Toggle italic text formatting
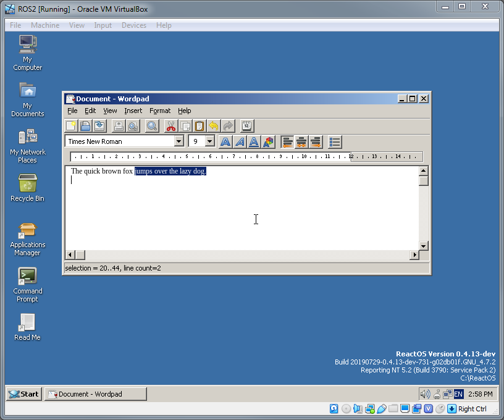The height and width of the screenshot is (420, 504). pyautogui.click(x=240, y=141)
